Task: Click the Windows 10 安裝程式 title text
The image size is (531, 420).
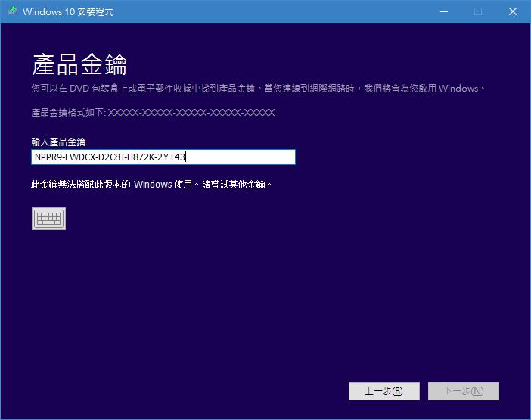Action: 68,12
